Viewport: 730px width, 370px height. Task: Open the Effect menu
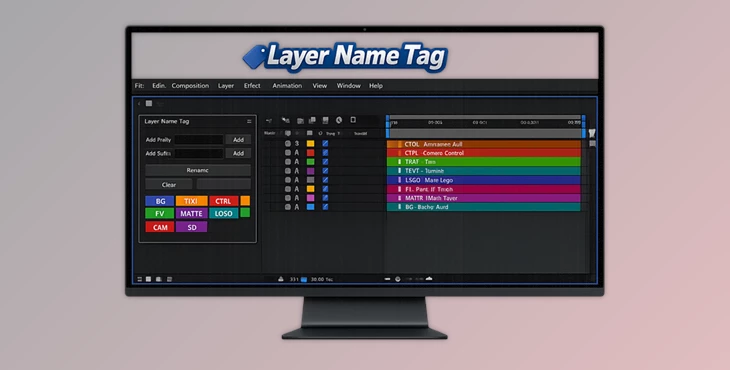click(252, 86)
